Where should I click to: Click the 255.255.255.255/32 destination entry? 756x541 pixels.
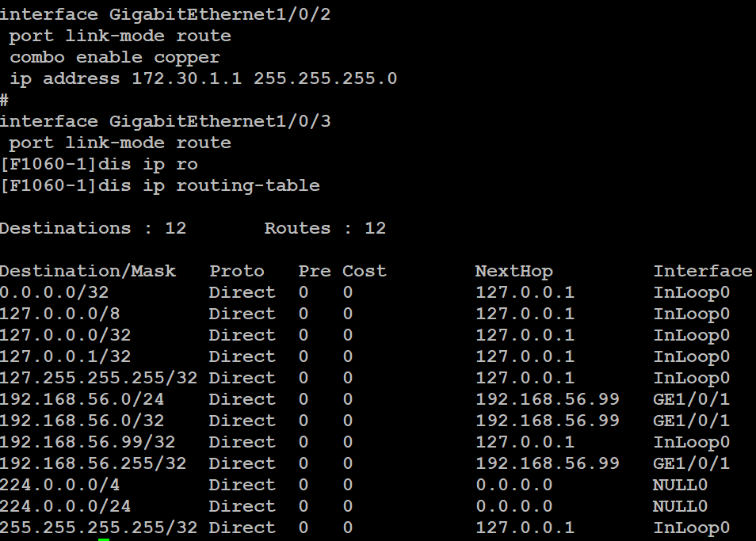[98, 528]
